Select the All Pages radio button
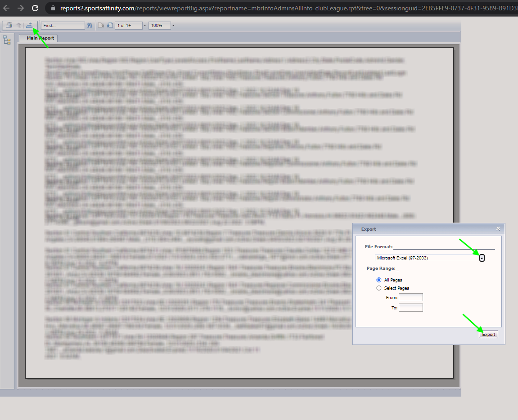Image resolution: width=518 pixels, height=420 pixels. (379, 280)
